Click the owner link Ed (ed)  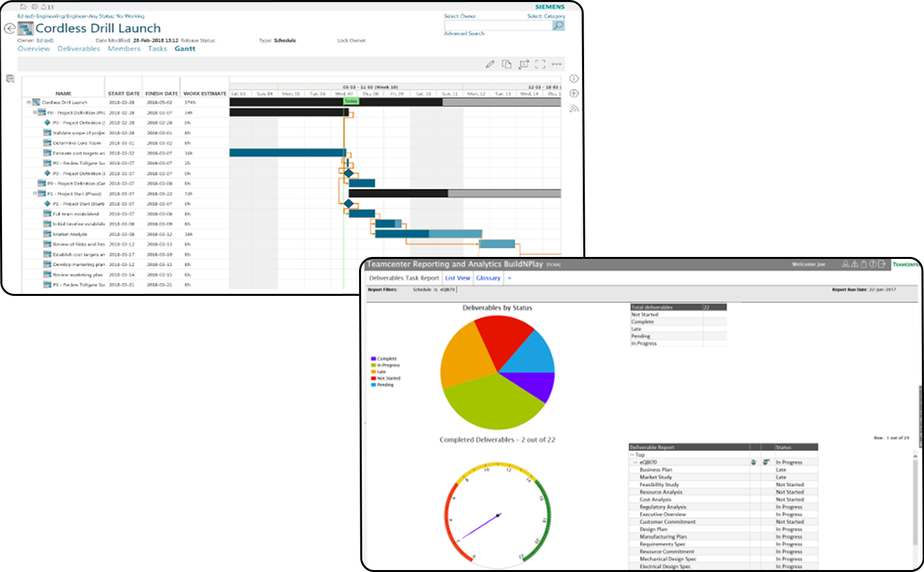pos(45,40)
